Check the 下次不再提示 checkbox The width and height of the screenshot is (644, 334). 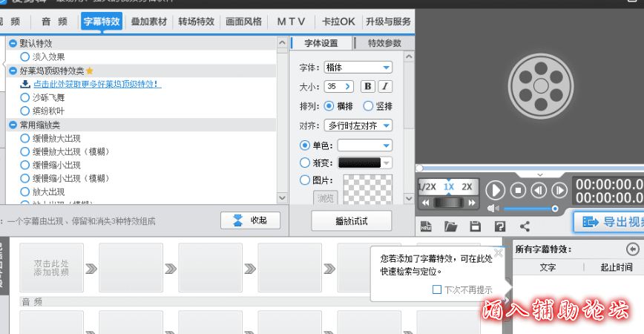pos(437,289)
